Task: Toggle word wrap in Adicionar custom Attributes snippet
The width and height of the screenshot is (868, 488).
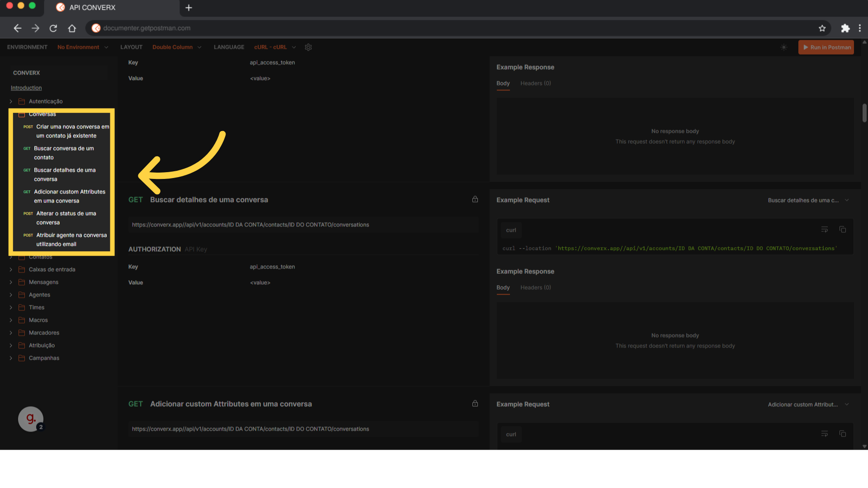Action: (825, 434)
